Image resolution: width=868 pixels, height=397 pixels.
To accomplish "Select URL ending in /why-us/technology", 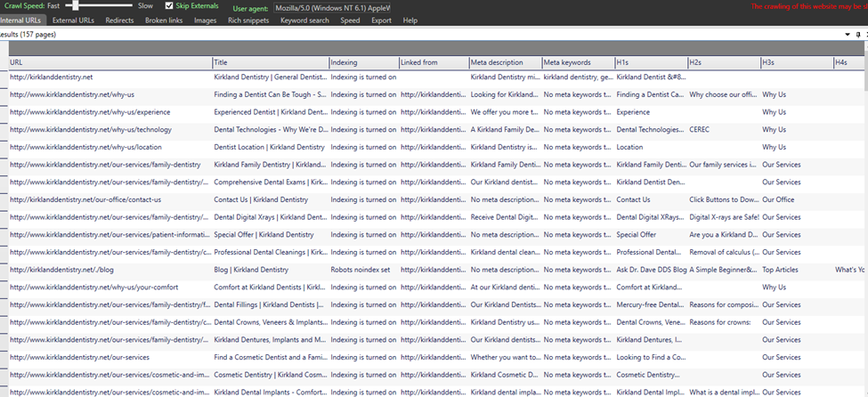I will (91, 130).
